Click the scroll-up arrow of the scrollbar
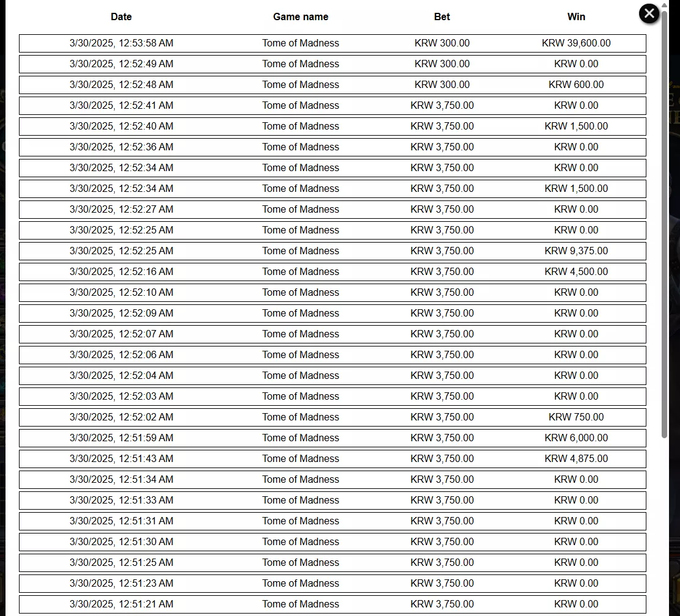 tap(664, 5)
